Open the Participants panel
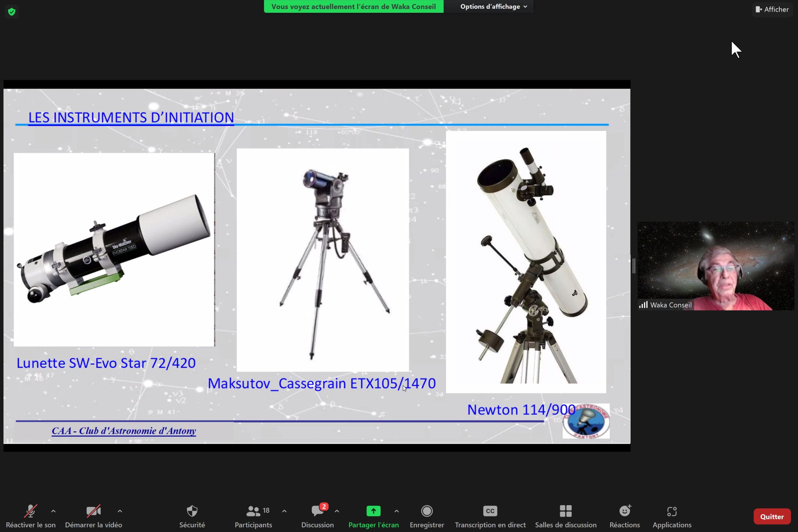 click(x=253, y=516)
